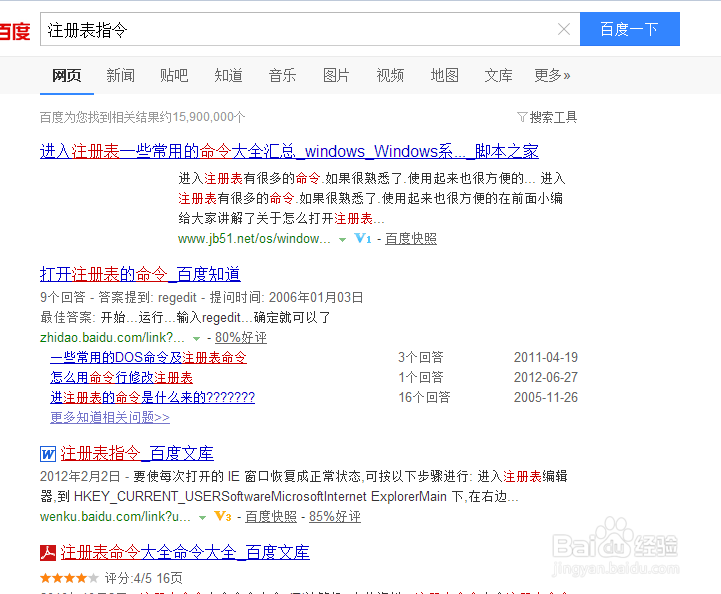Click the 评分:4/5 16页 text
Screen dimensions: 721x594
(x=143, y=578)
